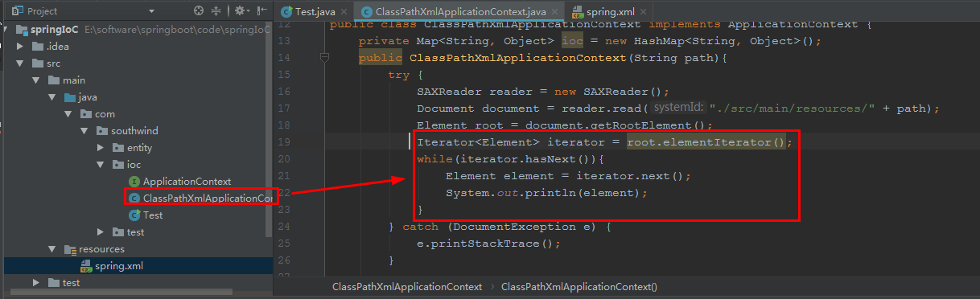Click the entity package icon

tap(118, 148)
